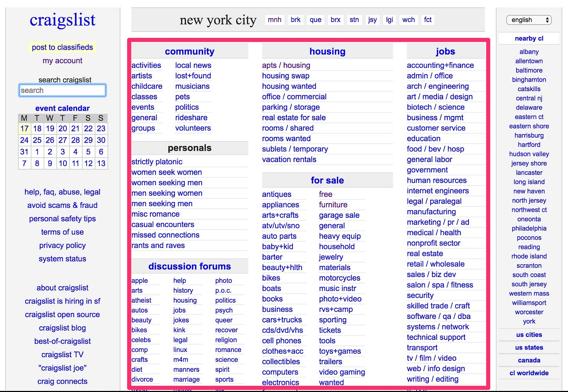Expand the us states section
568x392 pixels.
point(529,347)
